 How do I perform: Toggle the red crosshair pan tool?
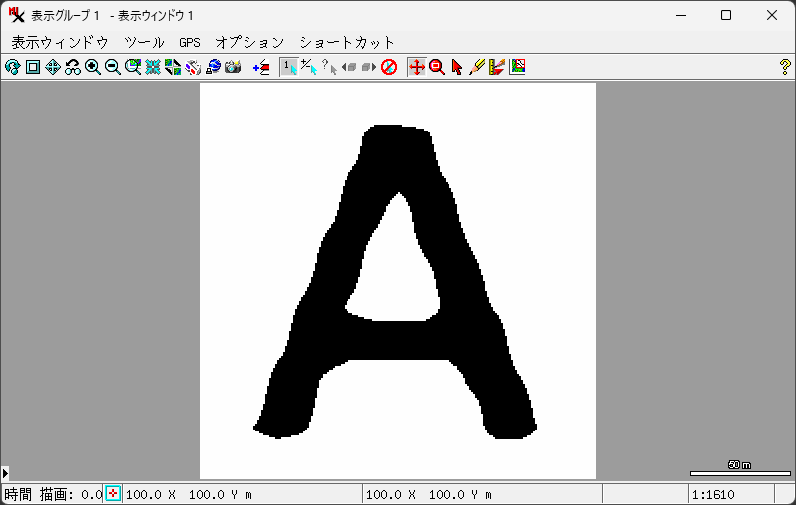coord(417,67)
